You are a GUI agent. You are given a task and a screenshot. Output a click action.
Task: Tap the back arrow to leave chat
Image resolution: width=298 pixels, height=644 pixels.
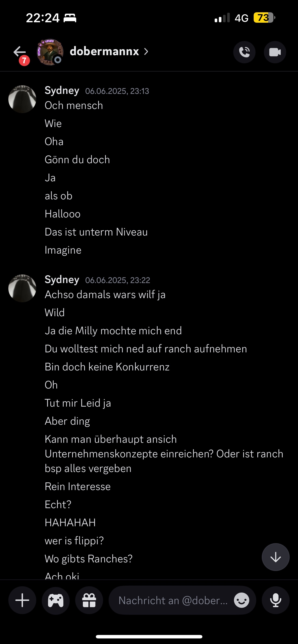(x=20, y=52)
